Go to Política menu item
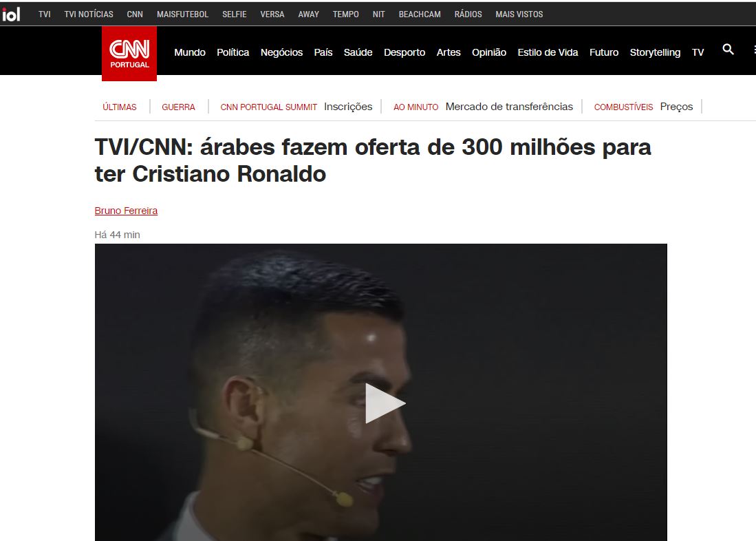756x541 pixels. pyautogui.click(x=233, y=52)
